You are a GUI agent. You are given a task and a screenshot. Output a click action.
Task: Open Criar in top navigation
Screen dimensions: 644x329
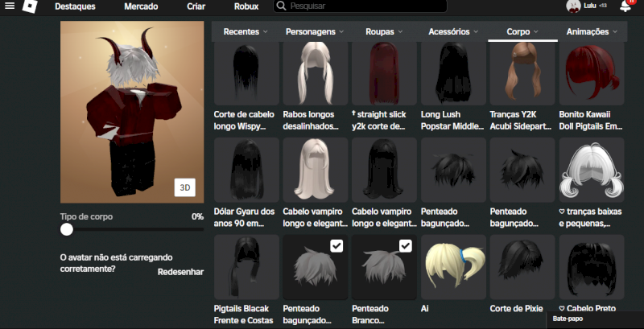click(x=196, y=6)
